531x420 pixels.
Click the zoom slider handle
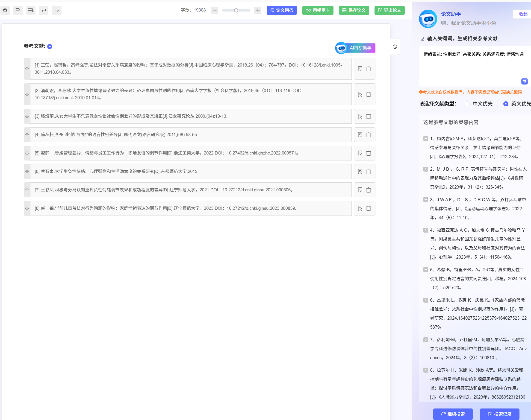click(x=236, y=10)
